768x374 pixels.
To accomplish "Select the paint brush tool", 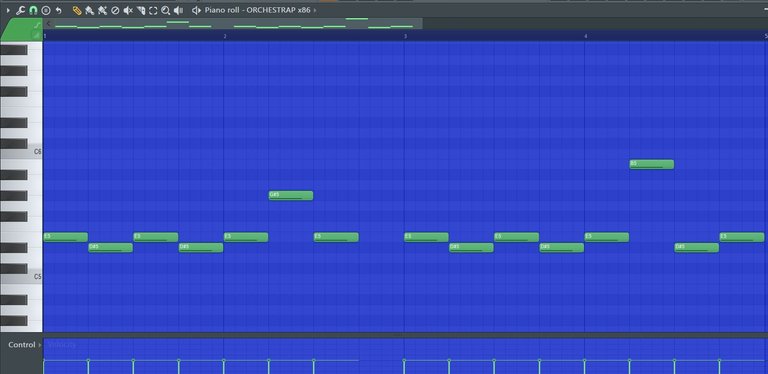I will pyautogui.click(x=90, y=10).
